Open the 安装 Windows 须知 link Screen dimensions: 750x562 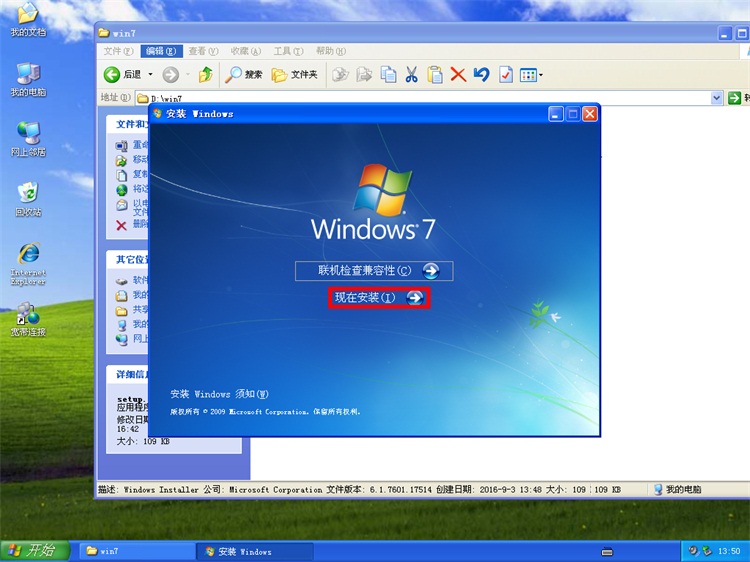click(x=219, y=394)
